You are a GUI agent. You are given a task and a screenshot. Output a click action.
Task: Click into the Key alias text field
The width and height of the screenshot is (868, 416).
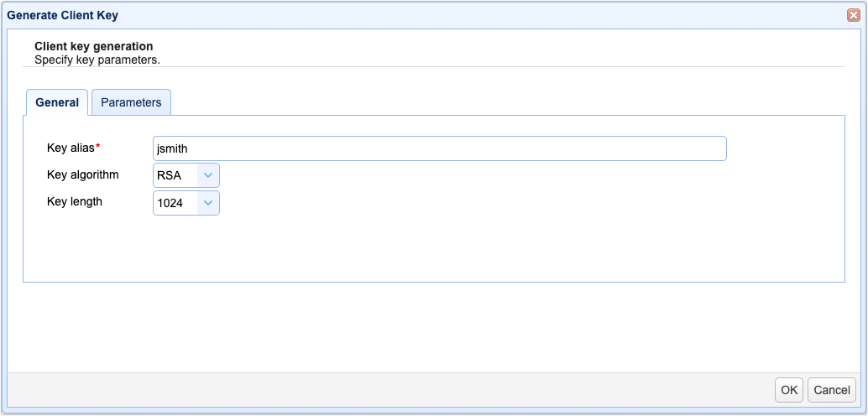tap(440, 148)
